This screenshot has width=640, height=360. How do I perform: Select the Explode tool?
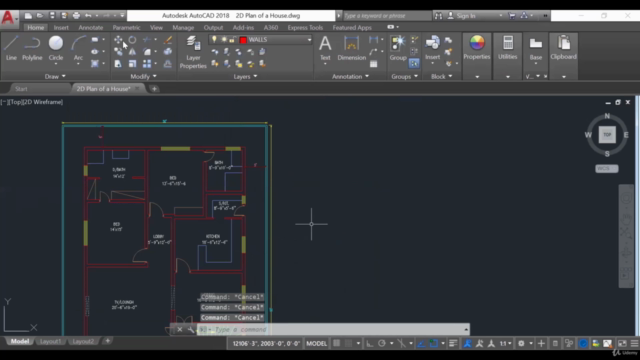point(168,51)
